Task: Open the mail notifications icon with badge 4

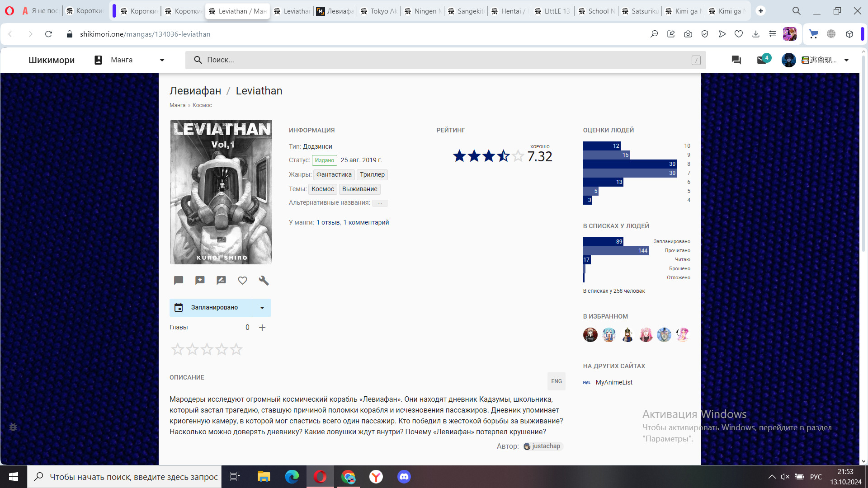Action: (x=762, y=60)
